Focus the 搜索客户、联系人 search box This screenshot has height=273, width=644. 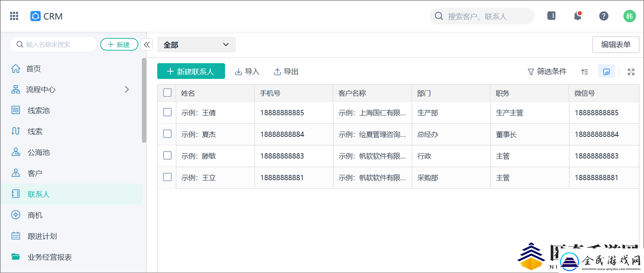482,16
